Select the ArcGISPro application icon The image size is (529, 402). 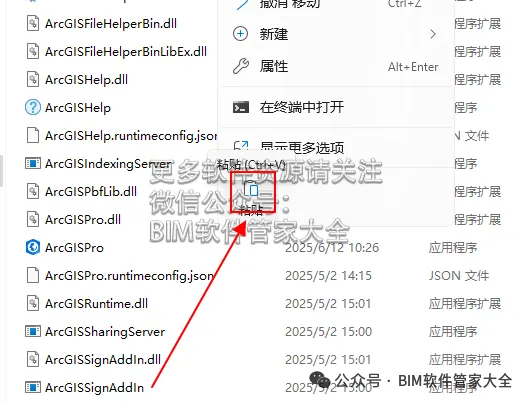click(33, 247)
